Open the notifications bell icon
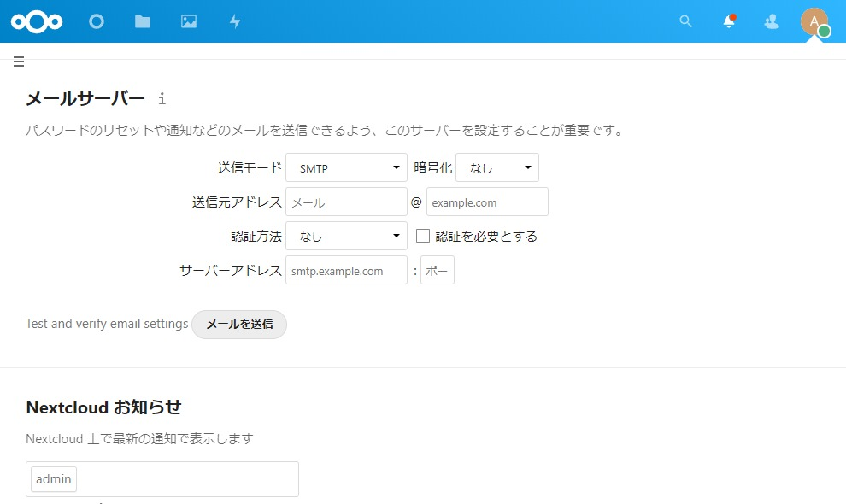The image size is (846, 504). click(x=729, y=21)
